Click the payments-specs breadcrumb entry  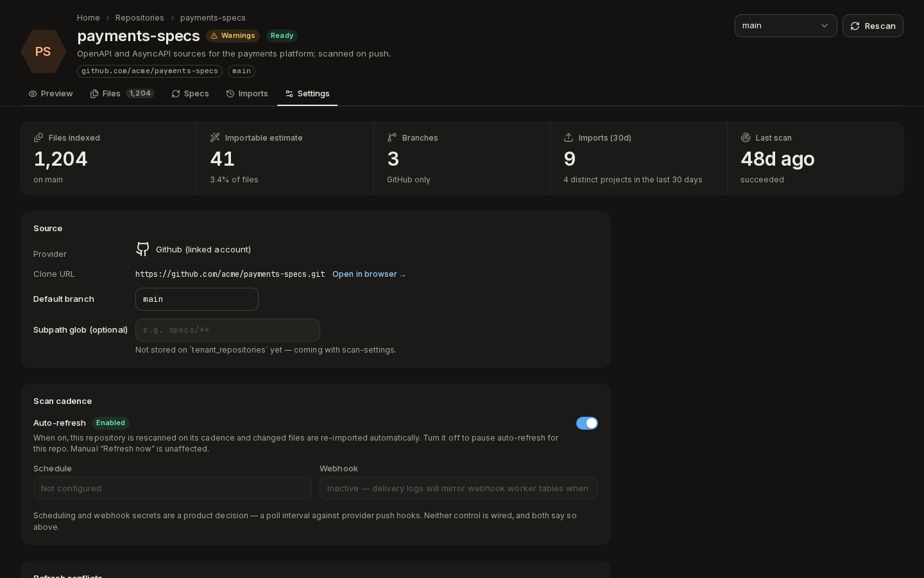[213, 18]
